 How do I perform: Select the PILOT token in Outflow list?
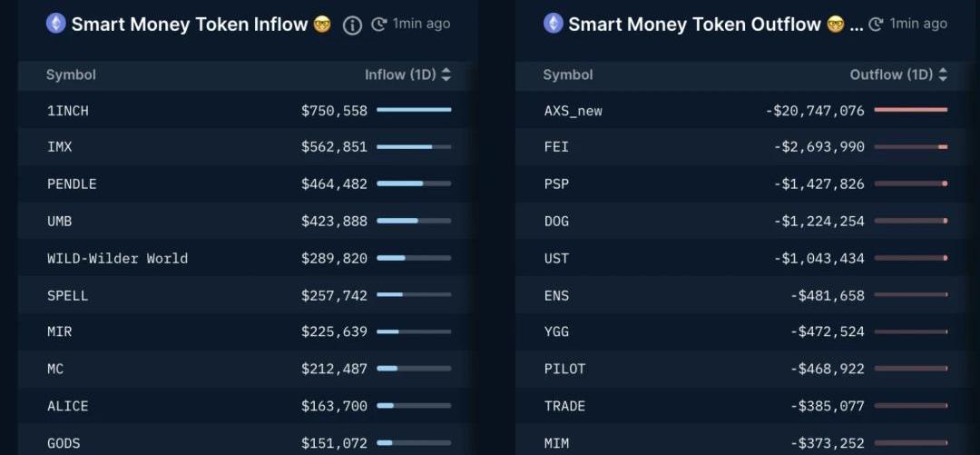564,369
